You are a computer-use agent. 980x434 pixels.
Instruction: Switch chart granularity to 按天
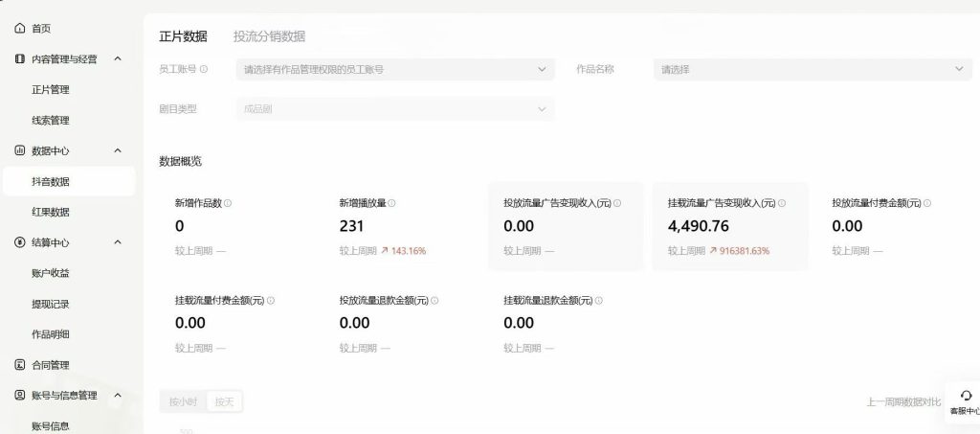[x=224, y=401]
